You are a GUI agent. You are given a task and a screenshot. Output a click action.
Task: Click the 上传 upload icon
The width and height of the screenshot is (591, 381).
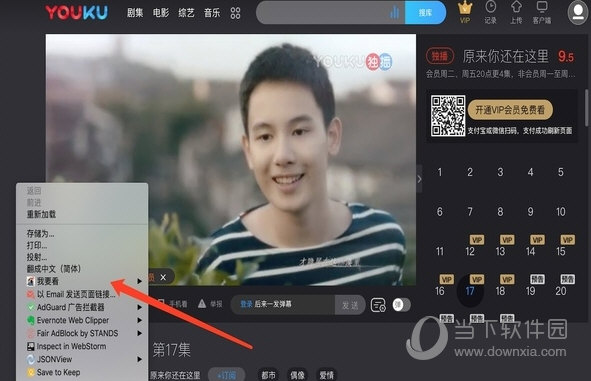tap(516, 12)
